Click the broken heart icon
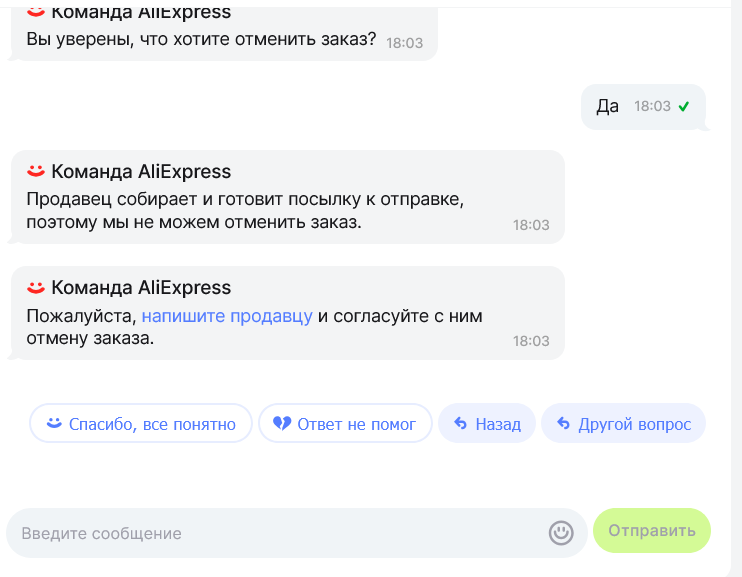 click(281, 424)
